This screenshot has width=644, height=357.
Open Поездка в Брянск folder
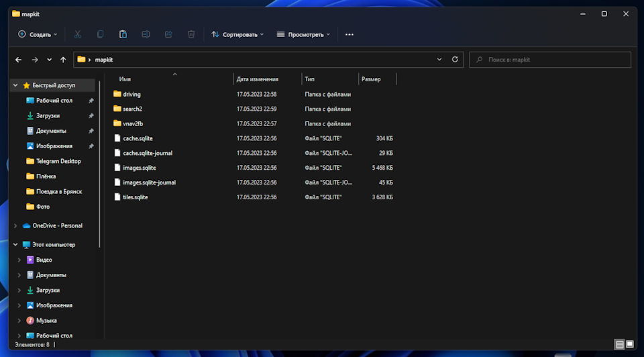point(59,192)
